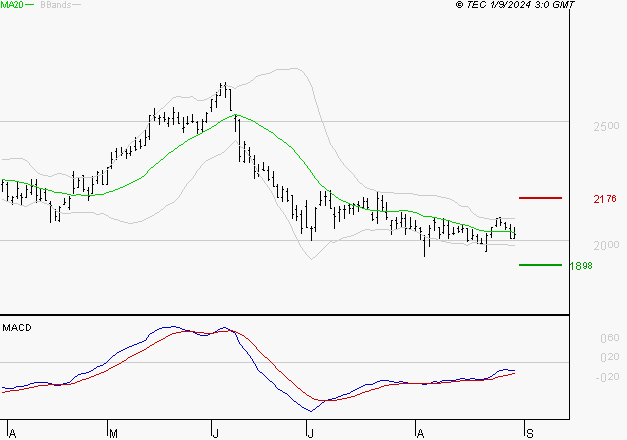Image resolution: width=627 pixels, height=440 pixels.
Task: Click the second J month marker
Action: tap(310, 434)
